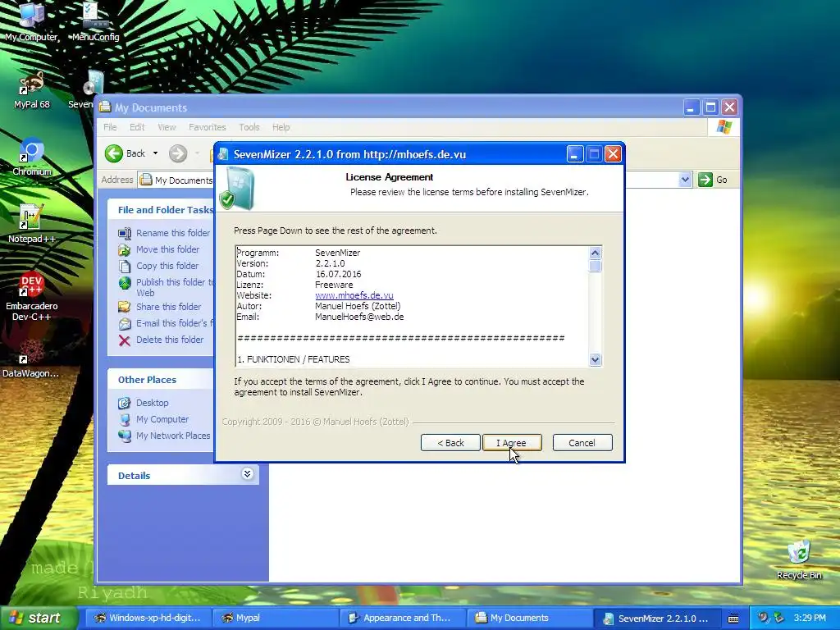This screenshot has height=630, width=840.
Task: Click license text scroll up arrow
Action: click(595, 253)
